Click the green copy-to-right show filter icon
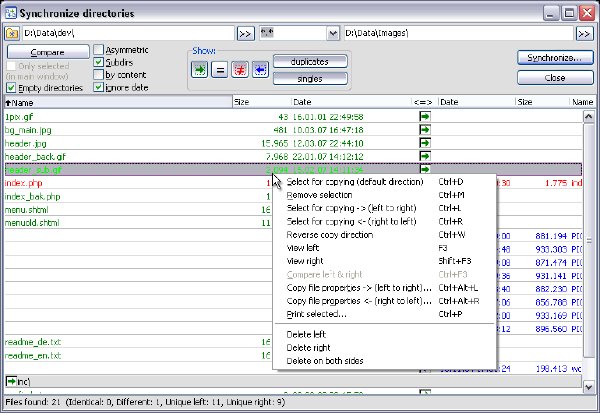 coord(199,70)
